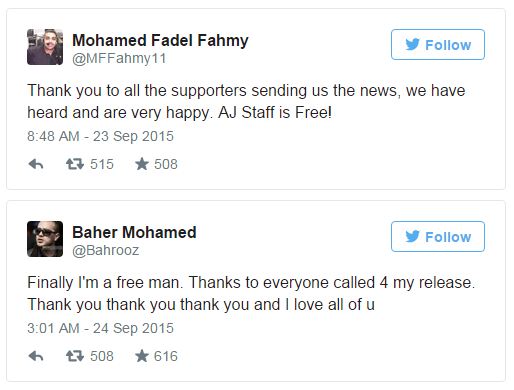Retweet Baher Mohamed's free man tweet

[75, 356]
